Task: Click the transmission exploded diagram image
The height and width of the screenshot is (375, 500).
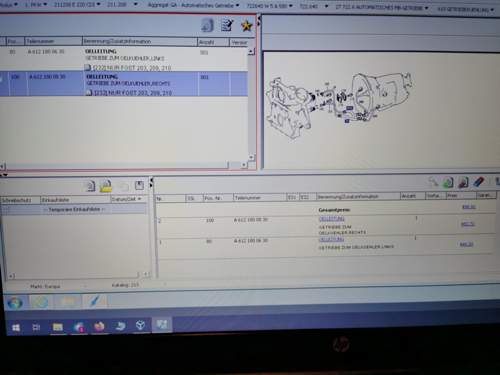Action: [338, 105]
